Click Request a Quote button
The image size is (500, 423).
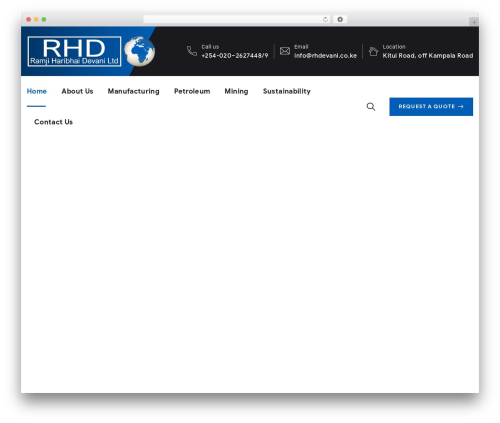tap(431, 107)
